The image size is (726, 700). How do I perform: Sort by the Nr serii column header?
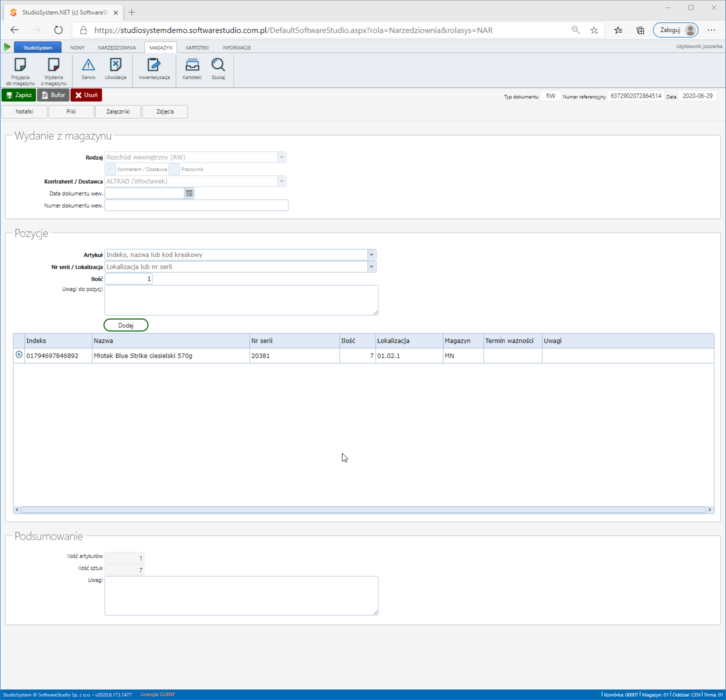(294, 341)
